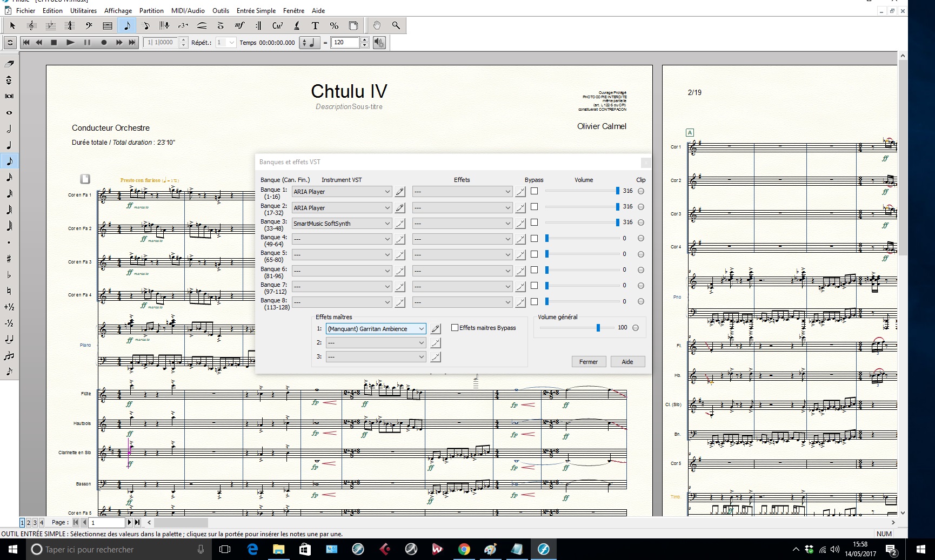This screenshot has width=935, height=560.
Task: Toggle Bypass checkbox for Banque 7
Action: pyautogui.click(x=535, y=286)
